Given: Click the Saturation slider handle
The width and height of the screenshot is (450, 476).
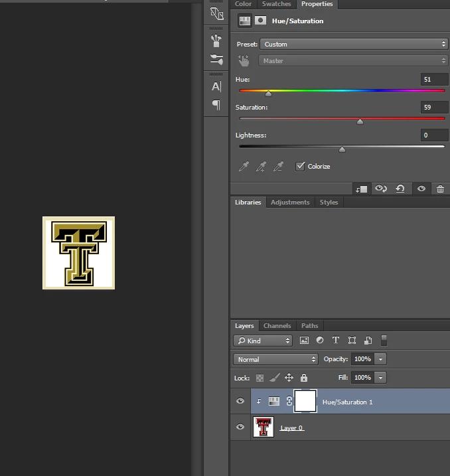Looking at the screenshot, I should click(360, 121).
